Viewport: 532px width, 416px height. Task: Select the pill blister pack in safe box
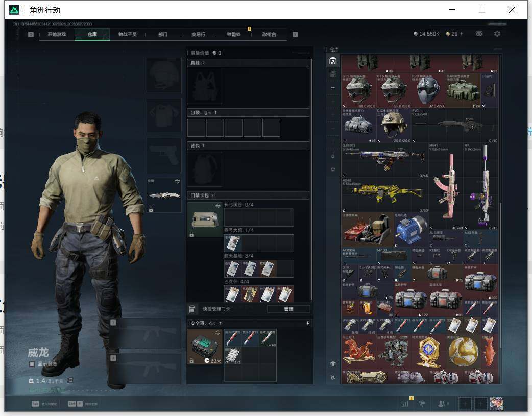pos(233,356)
